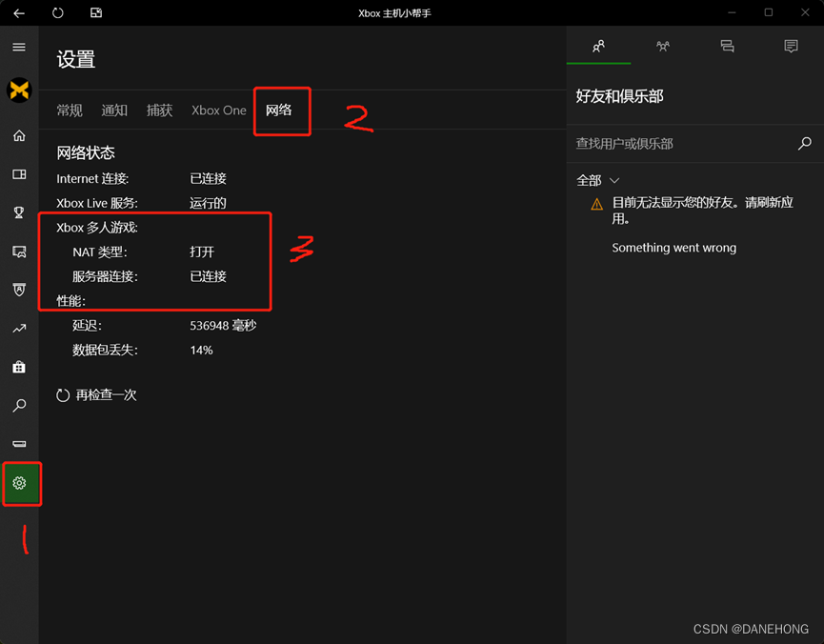
Task: Select the Parties icon in right panel
Action: pyautogui.click(x=663, y=47)
